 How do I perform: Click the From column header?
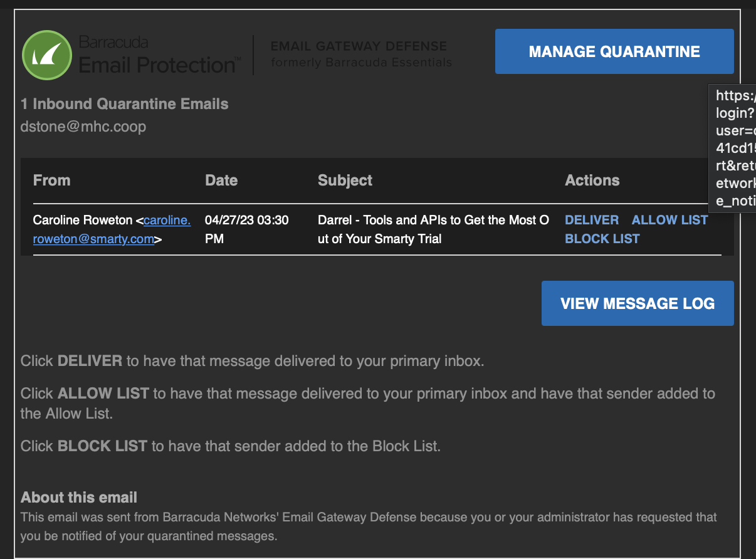coord(51,180)
